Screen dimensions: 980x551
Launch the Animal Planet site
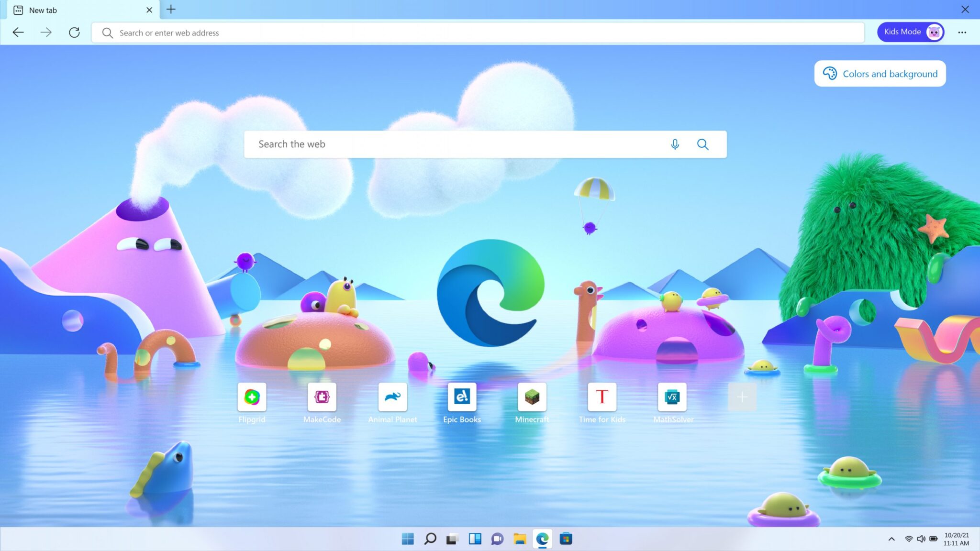[391, 397]
